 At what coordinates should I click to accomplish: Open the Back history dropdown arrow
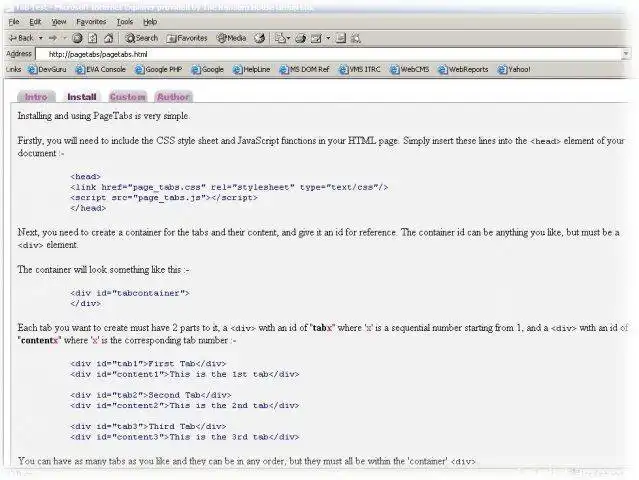point(41,38)
